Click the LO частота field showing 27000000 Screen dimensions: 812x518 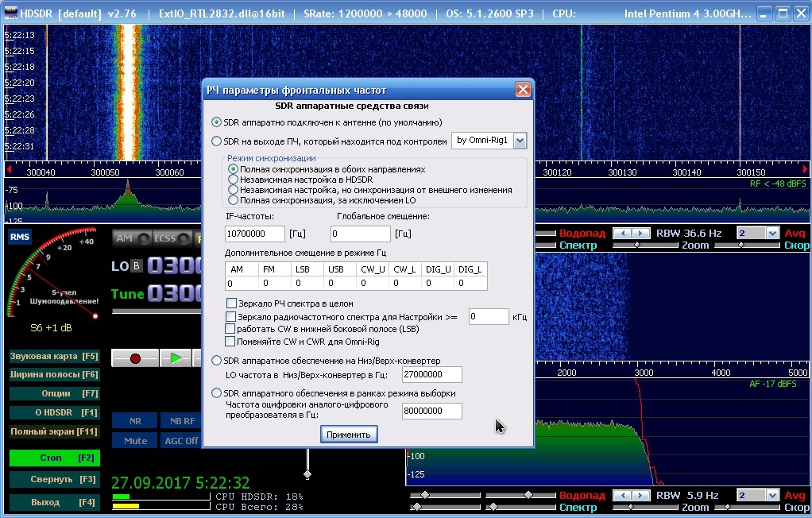[432, 374]
